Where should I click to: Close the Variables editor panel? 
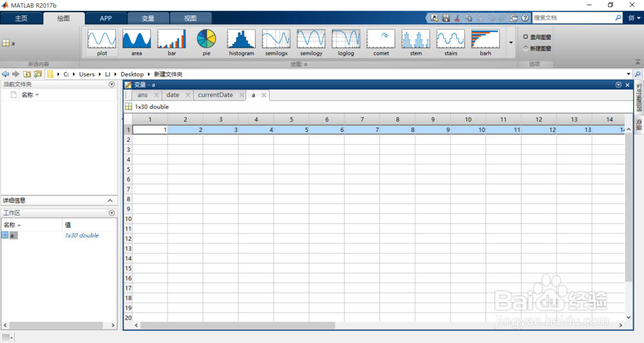click(x=627, y=84)
